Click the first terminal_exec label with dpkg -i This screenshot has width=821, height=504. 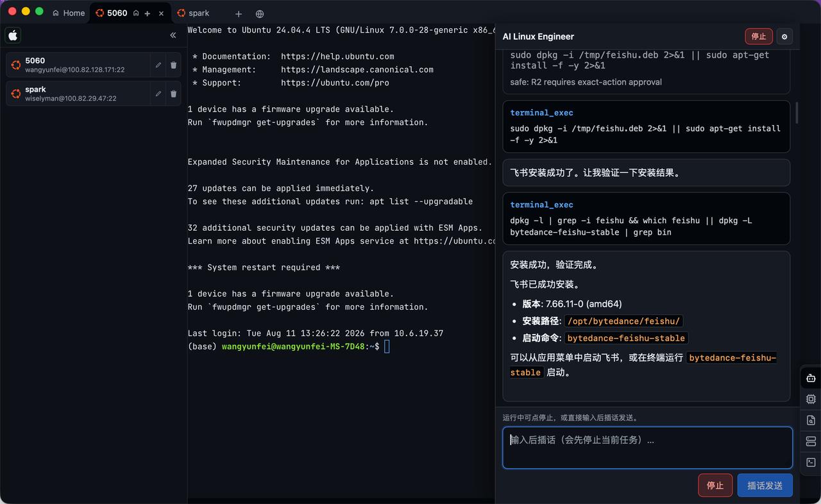pos(541,113)
